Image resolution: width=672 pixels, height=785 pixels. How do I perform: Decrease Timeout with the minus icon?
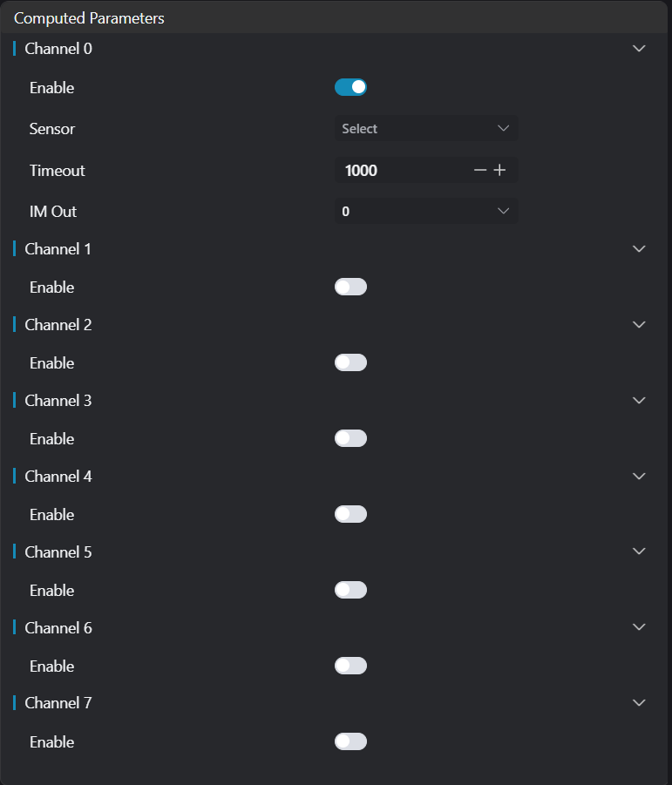coord(479,171)
